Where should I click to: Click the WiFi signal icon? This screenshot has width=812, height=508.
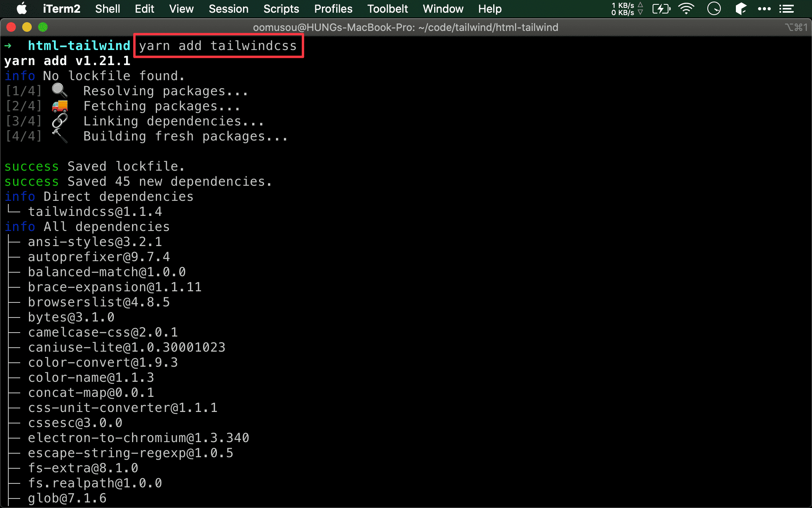687,8
